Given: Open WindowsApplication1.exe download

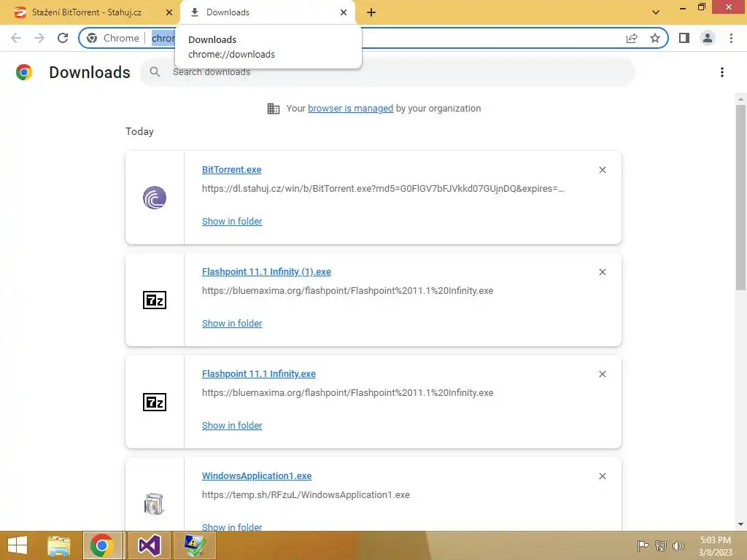Looking at the screenshot, I should (257, 475).
